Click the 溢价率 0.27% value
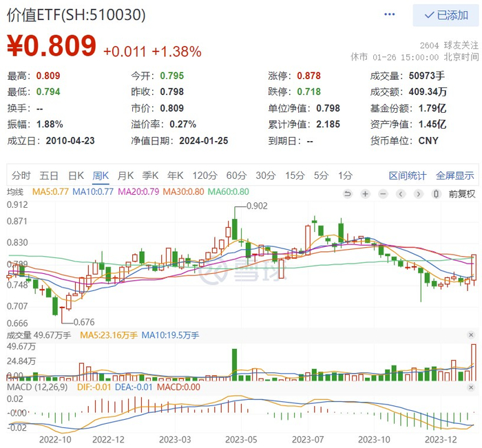Image resolution: width=482 pixels, height=448 pixels. click(x=183, y=124)
